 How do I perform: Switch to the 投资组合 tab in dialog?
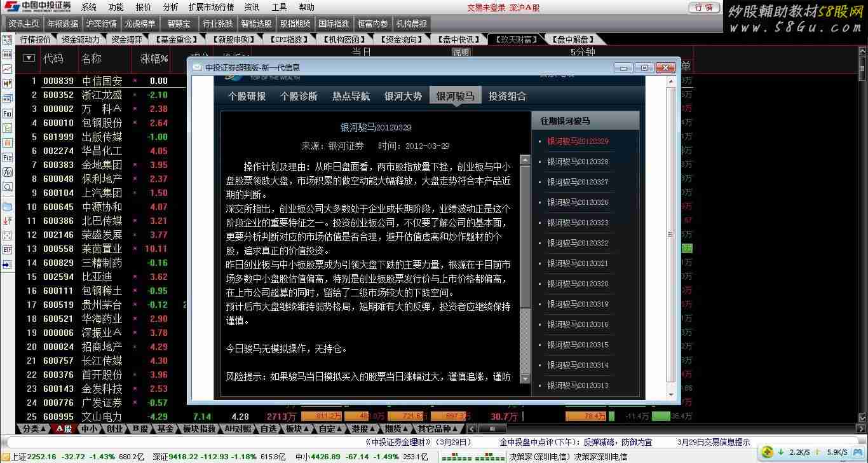tap(507, 96)
